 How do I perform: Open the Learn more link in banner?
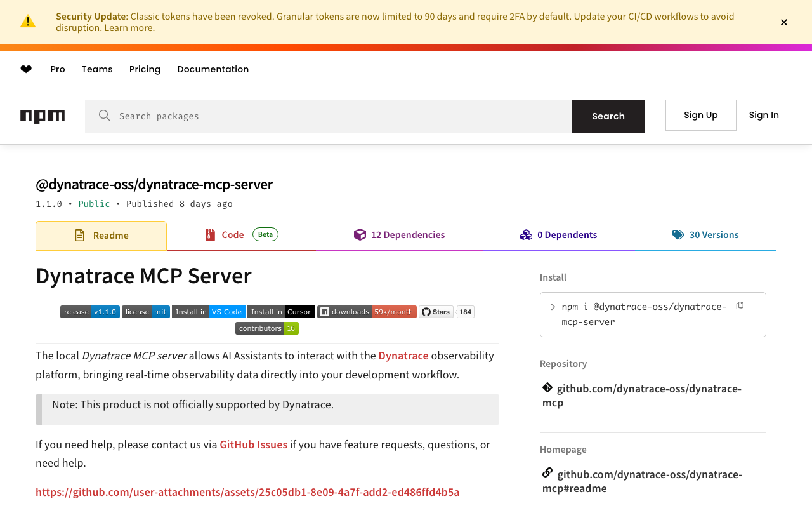(x=128, y=28)
